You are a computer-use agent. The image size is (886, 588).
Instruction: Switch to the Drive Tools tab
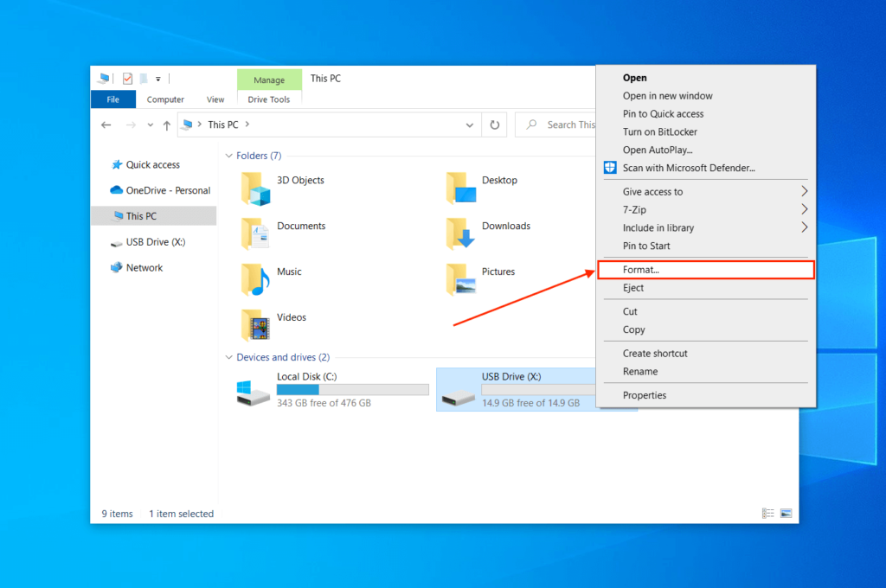[x=269, y=99]
